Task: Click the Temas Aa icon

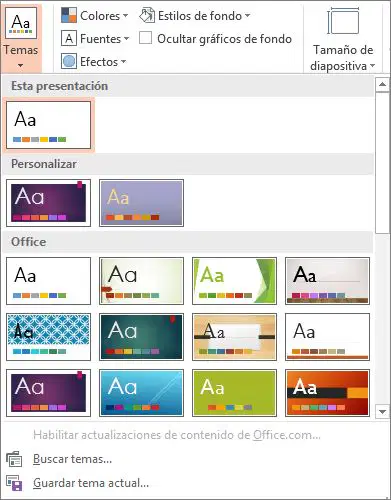Action: pos(21,23)
